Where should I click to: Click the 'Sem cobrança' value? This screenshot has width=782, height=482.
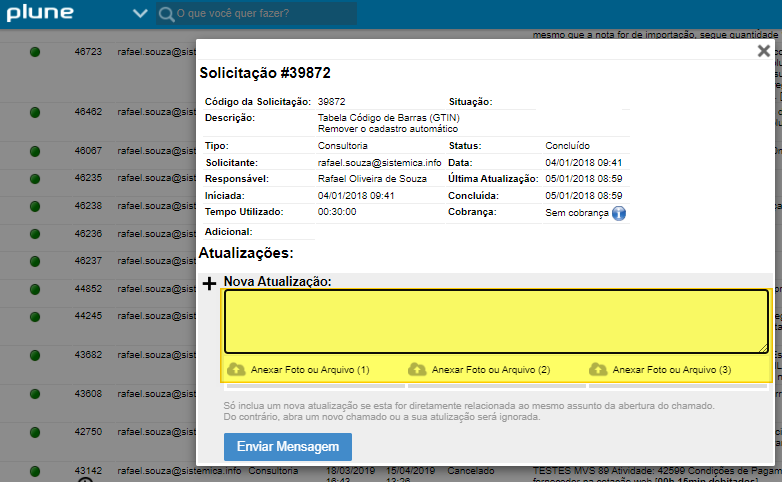pos(577,213)
